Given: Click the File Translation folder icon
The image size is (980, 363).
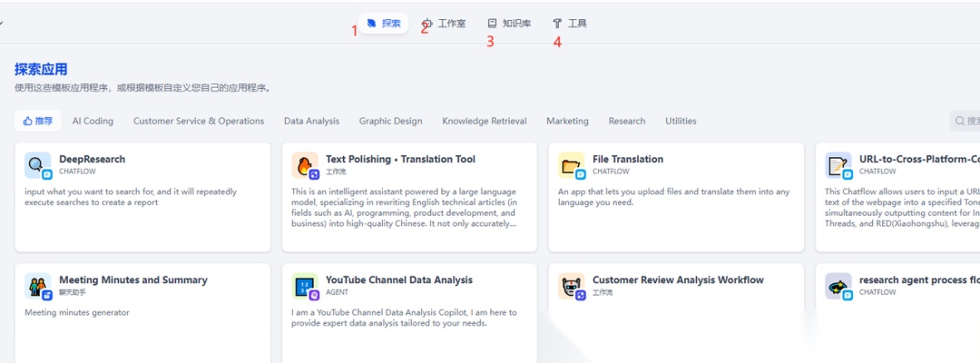Looking at the screenshot, I should [572, 165].
